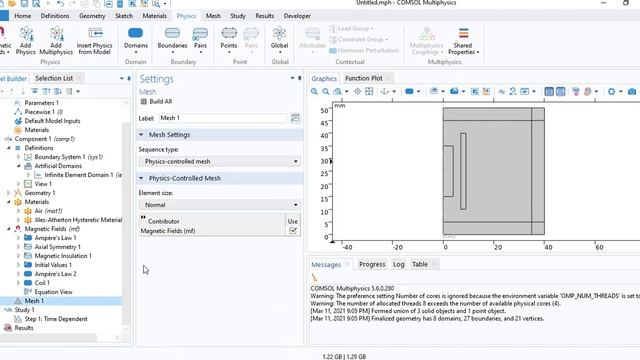Switch to the Function Plot tab

pos(364,78)
